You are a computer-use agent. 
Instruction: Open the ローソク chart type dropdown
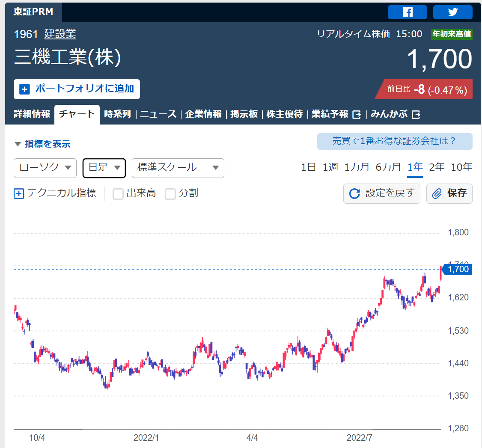(x=45, y=168)
